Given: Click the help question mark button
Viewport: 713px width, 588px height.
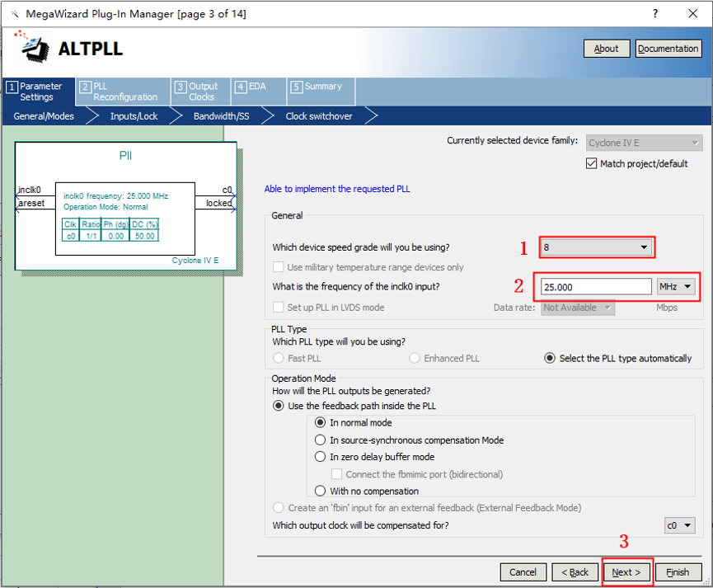Looking at the screenshot, I should click(655, 14).
